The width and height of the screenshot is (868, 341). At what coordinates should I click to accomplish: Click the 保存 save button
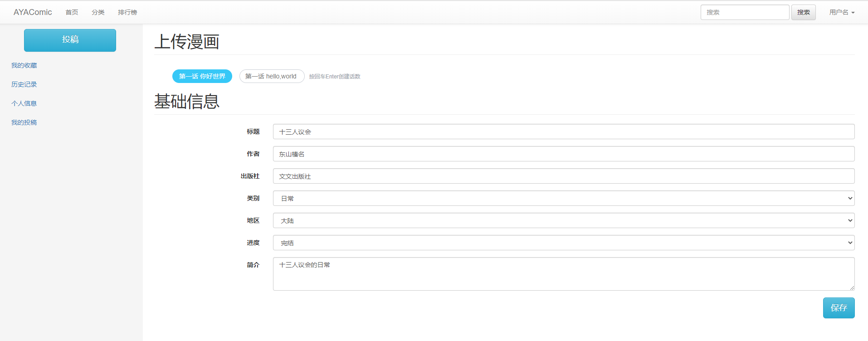(839, 308)
